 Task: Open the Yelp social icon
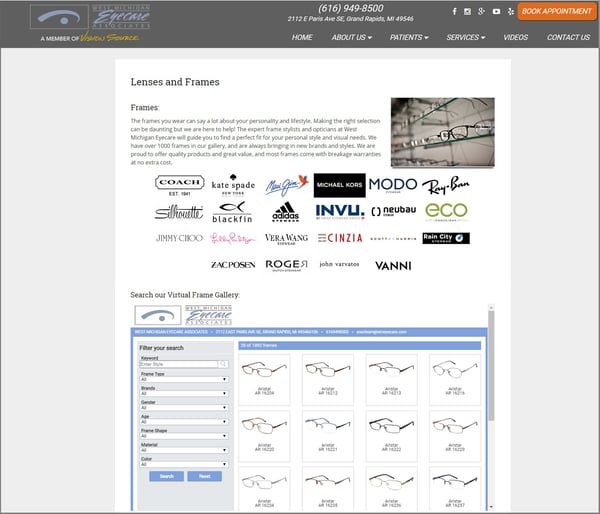(x=510, y=11)
